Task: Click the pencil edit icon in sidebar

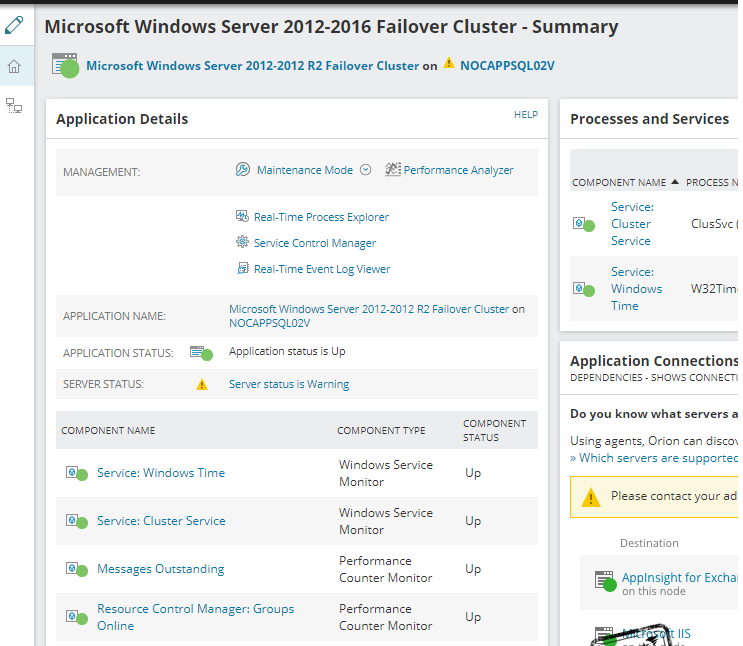Action: pyautogui.click(x=14, y=25)
